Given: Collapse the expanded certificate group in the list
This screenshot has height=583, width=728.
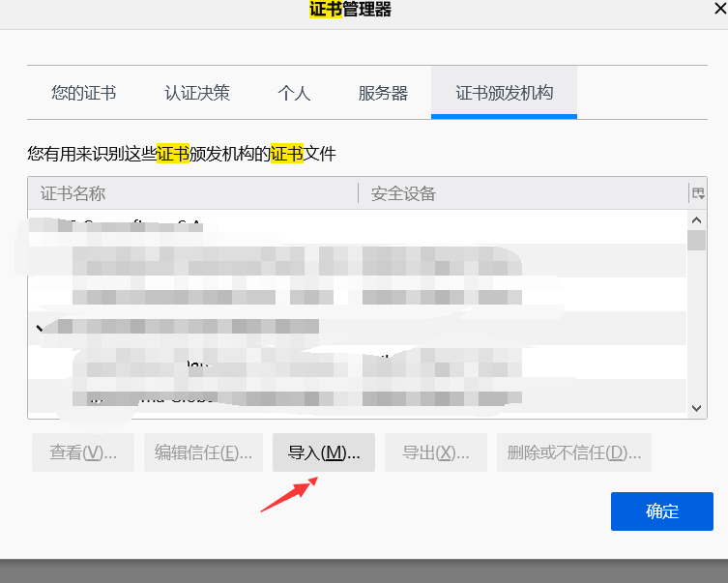Looking at the screenshot, I should click(40, 328).
